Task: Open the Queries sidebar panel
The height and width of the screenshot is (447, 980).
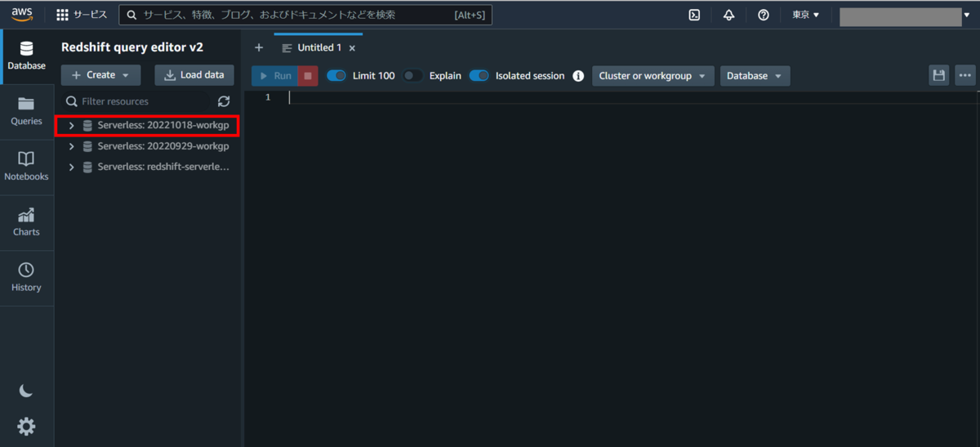Action: point(26,111)
